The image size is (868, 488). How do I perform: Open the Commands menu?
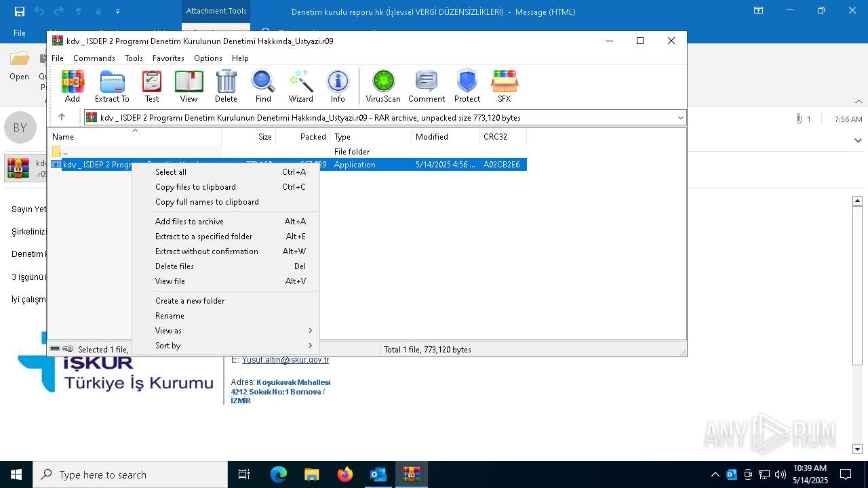[x=94, y=58]
